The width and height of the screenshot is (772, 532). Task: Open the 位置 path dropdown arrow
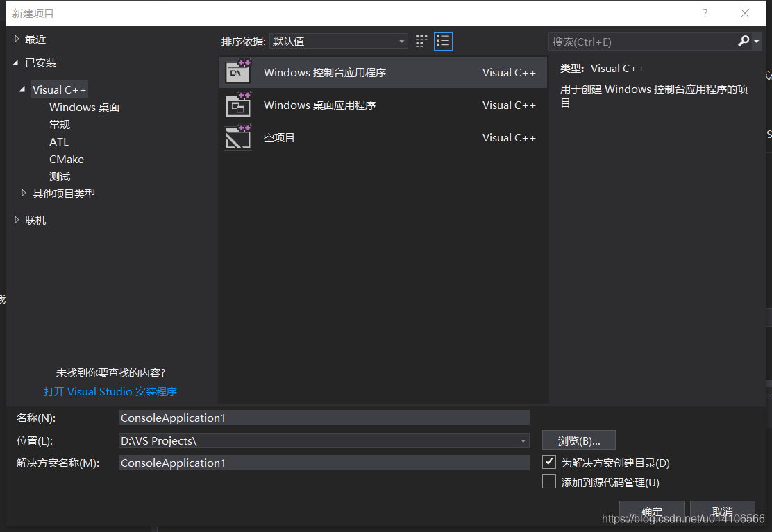pyautogui.click(x=523, y=441)
